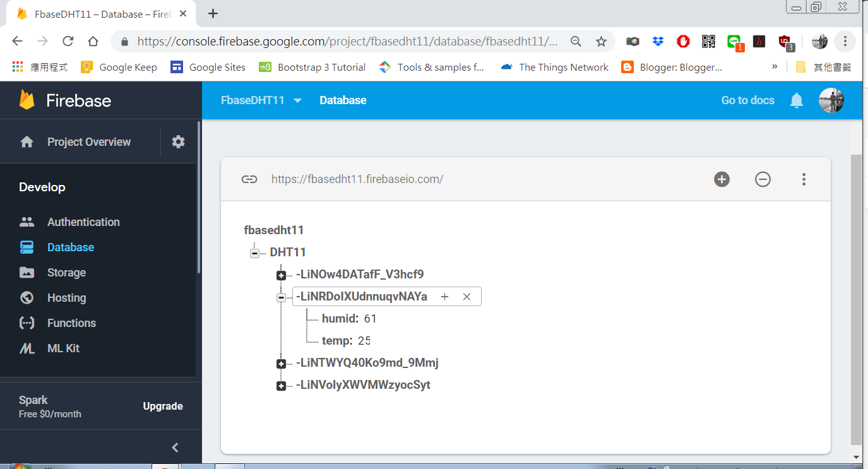Remove a node using the minus icon
The image size is (868, 469).
point(763,179)
